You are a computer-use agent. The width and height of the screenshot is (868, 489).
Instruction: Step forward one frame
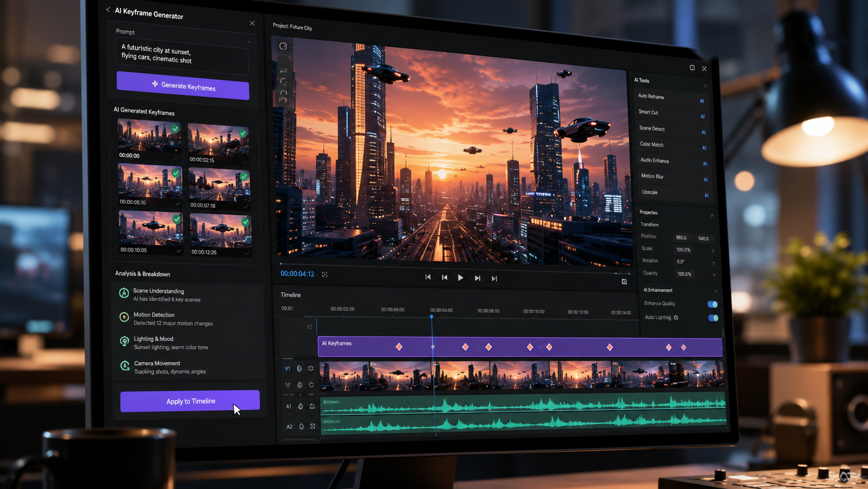pyautogui.click(x=478, y=278)
